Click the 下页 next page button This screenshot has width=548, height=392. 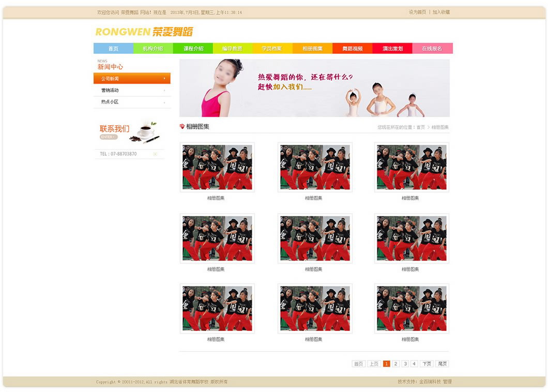[427, 364]
